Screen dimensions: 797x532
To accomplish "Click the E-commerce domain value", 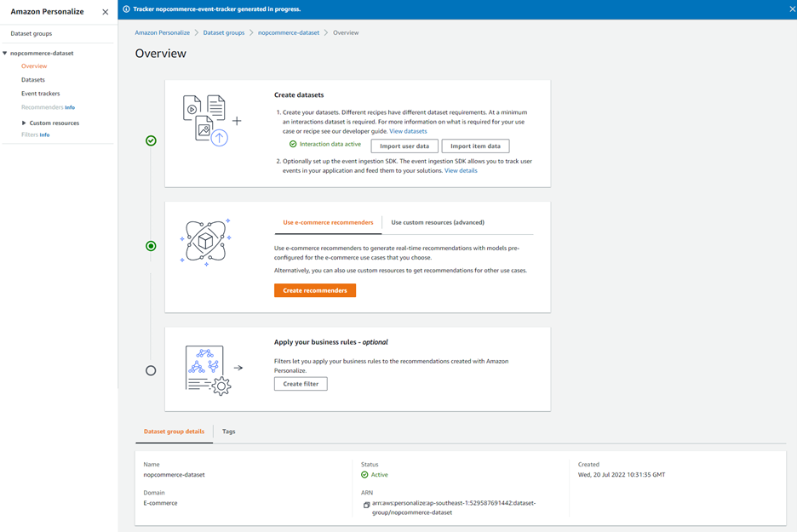I will click(160, 503).
